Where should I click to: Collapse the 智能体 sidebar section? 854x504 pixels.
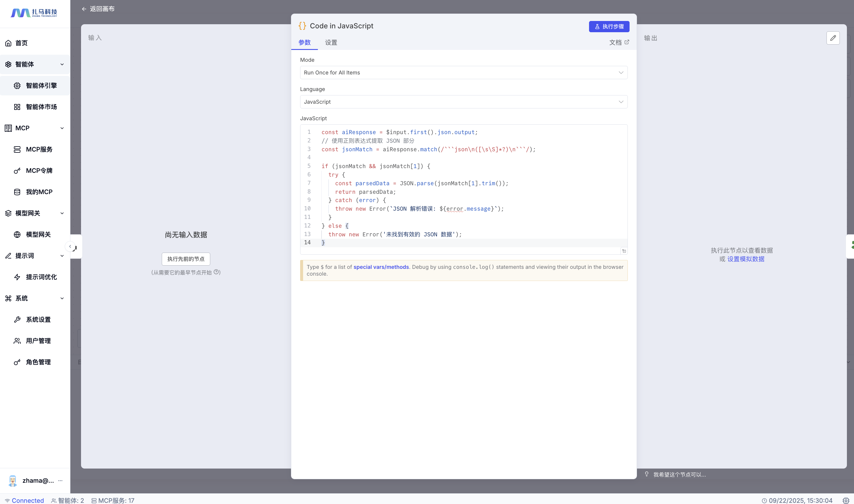[62, 64]
